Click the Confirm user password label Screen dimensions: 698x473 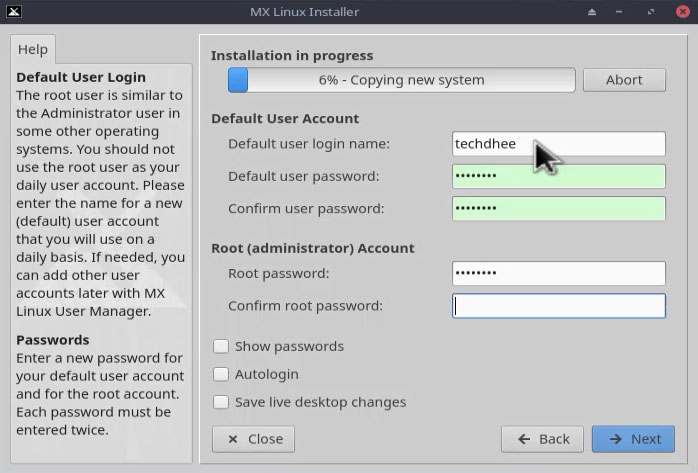coord(306,209)
